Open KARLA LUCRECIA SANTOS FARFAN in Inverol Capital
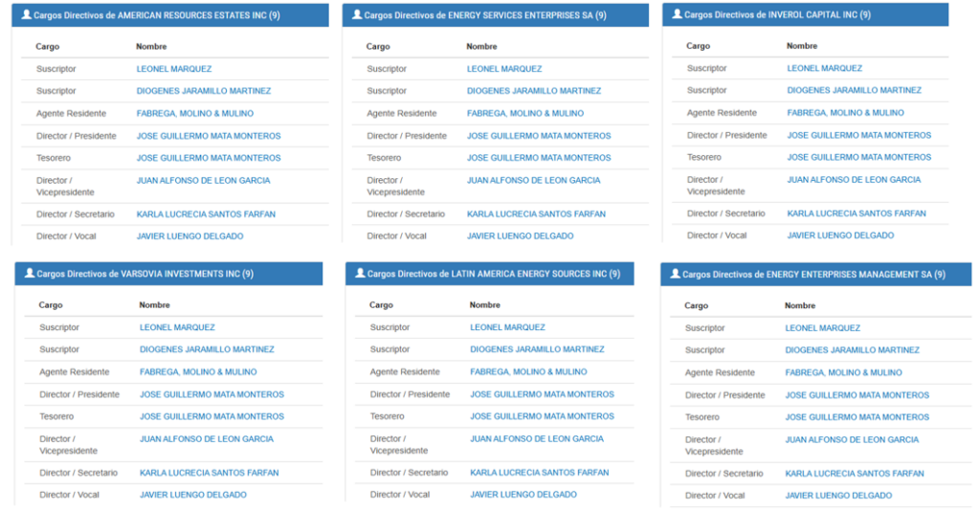Viewport: 980px width, 513px height. pyautogui.click(x=857, y=213)
